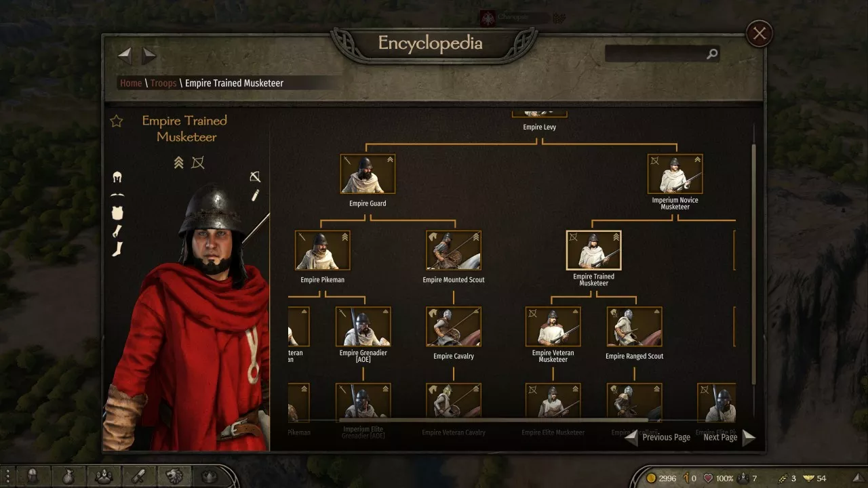The image size is (868, 488).
Task: Close the Encyclopedia window
Action: coord(759,33)
